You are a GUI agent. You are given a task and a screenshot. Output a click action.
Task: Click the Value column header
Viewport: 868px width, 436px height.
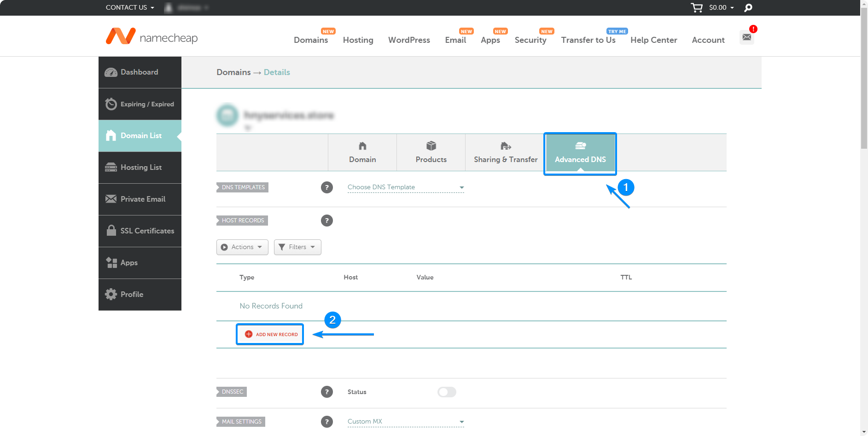point(425,277)
